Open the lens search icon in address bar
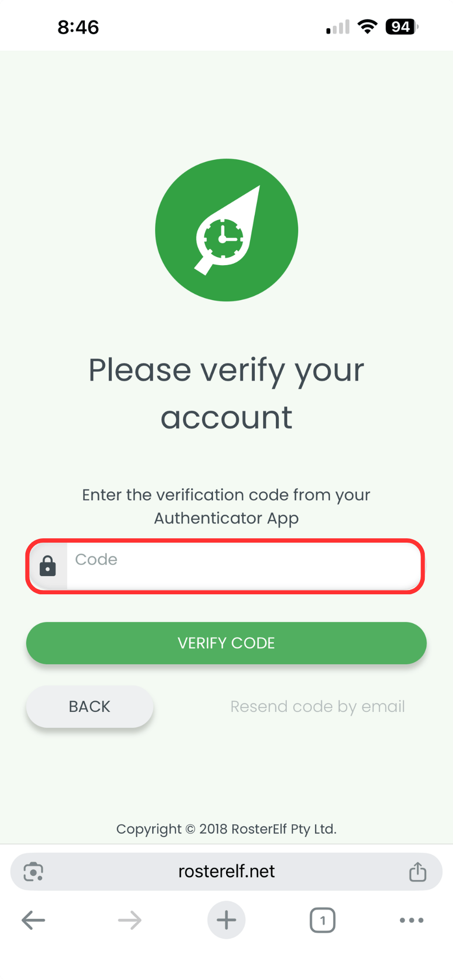Screen dimensions: 453x980 coord(34,871)
